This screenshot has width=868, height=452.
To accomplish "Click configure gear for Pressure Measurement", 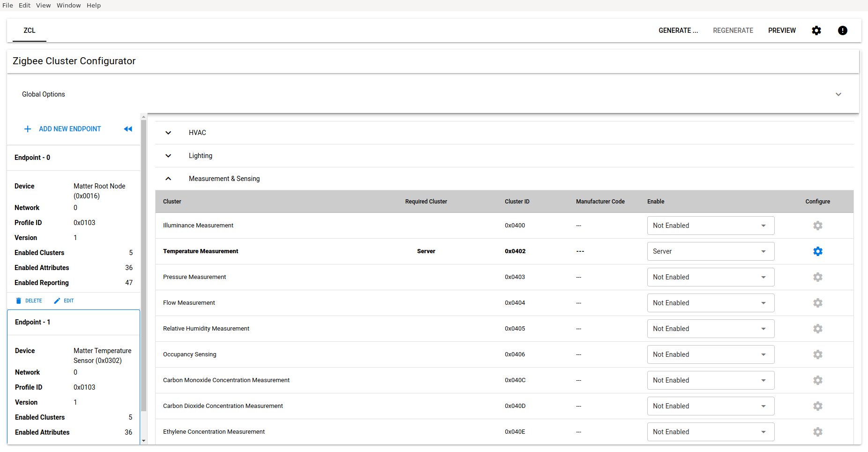I will (817, 277).
